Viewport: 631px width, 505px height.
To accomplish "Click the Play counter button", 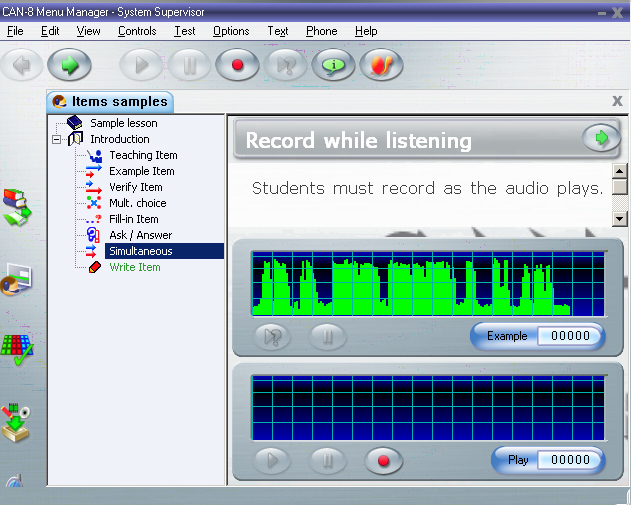I will tap(548, 460).
